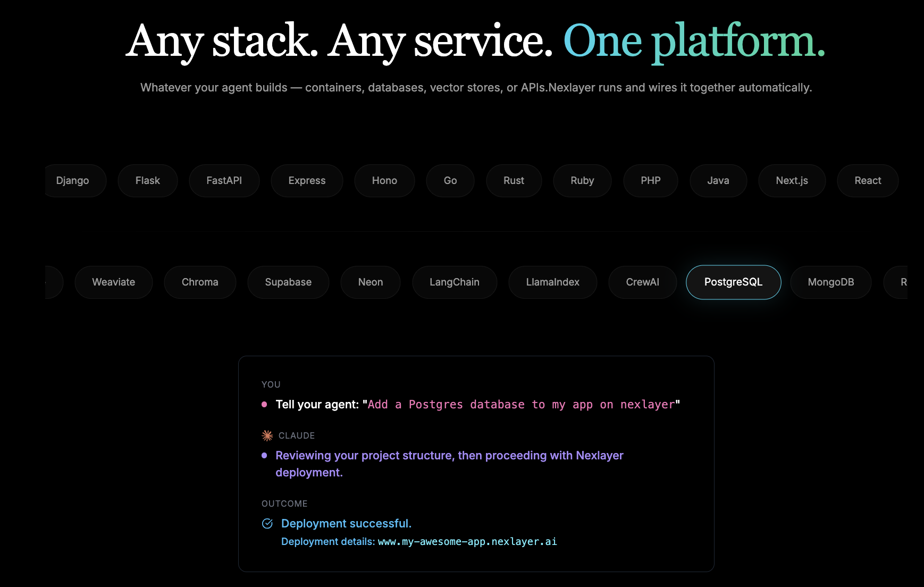Image resolution: width=924 pixels, height=587 pixels.
Task: Pick the Neon chip
Action: (371, 282)
